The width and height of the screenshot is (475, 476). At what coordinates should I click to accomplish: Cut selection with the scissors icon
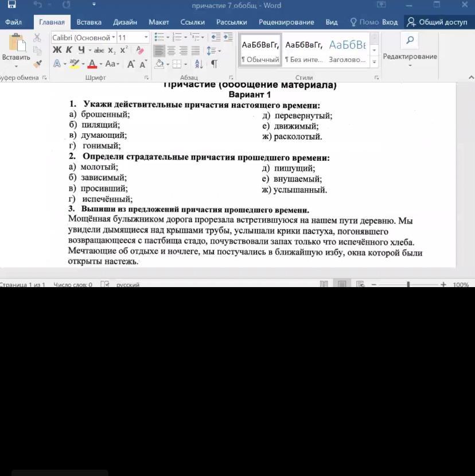tap(37, 38)
